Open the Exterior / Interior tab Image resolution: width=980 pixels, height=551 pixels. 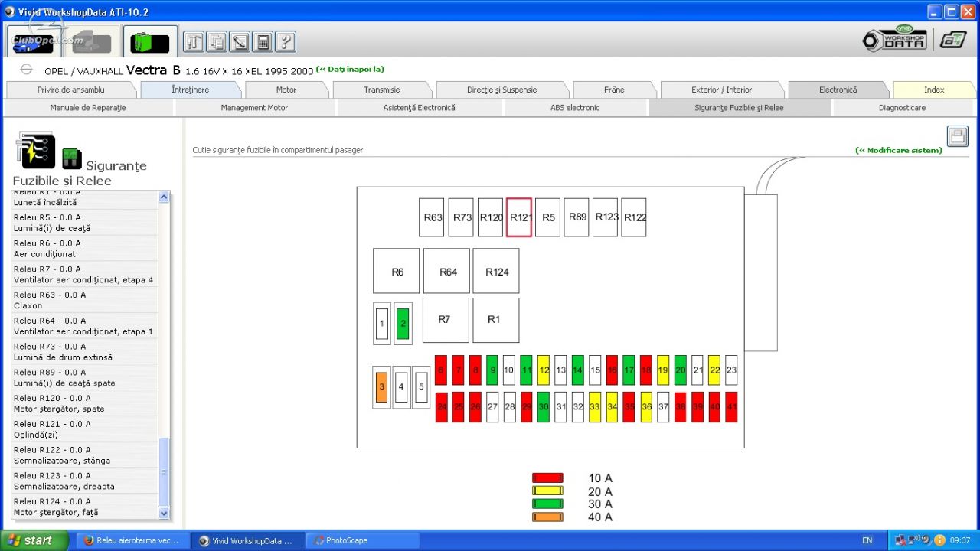tap(722, 90)
